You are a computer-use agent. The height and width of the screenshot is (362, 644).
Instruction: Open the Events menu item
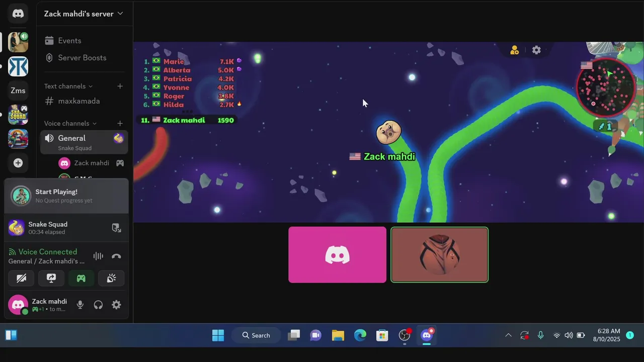click(84, 41)
